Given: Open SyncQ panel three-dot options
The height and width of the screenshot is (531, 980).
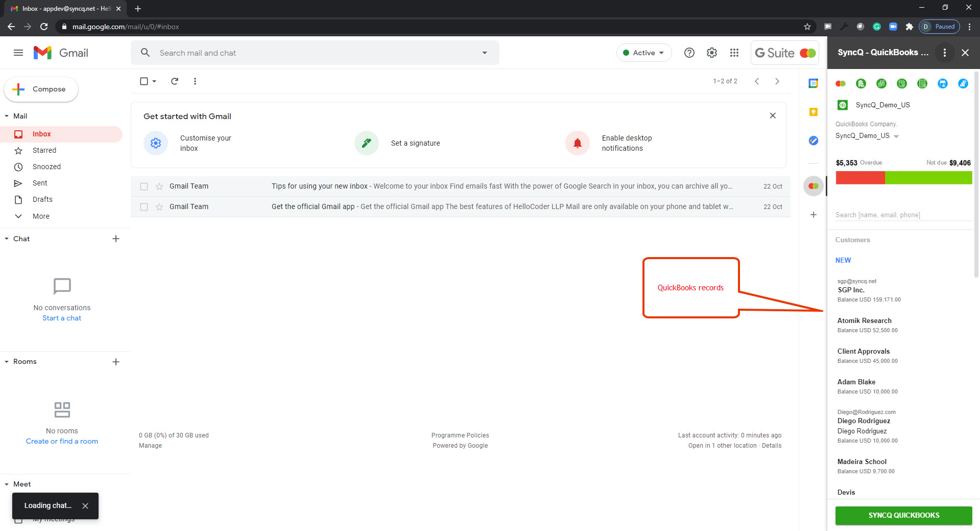Looking at the screenshot, I should (x=945, y=53).
